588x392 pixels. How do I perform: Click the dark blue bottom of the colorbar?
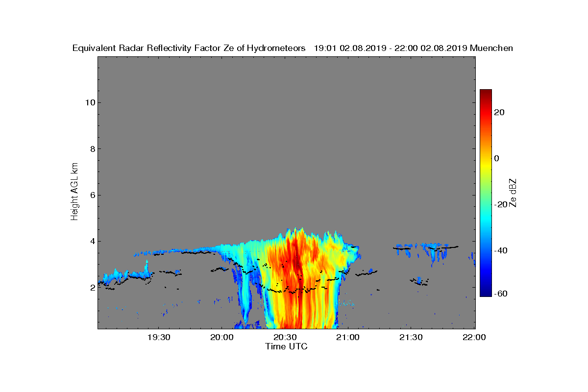(486, 292)
